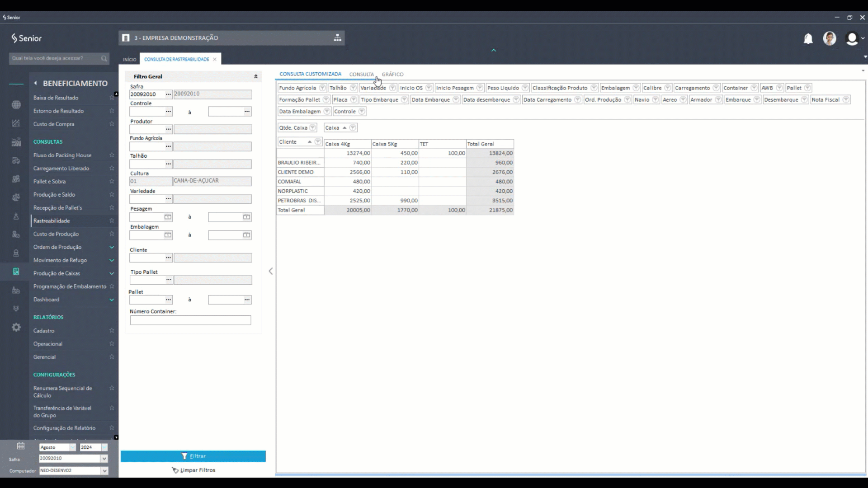Click the notifications bell icon
868x488 pixels.
tap(808, 39)
